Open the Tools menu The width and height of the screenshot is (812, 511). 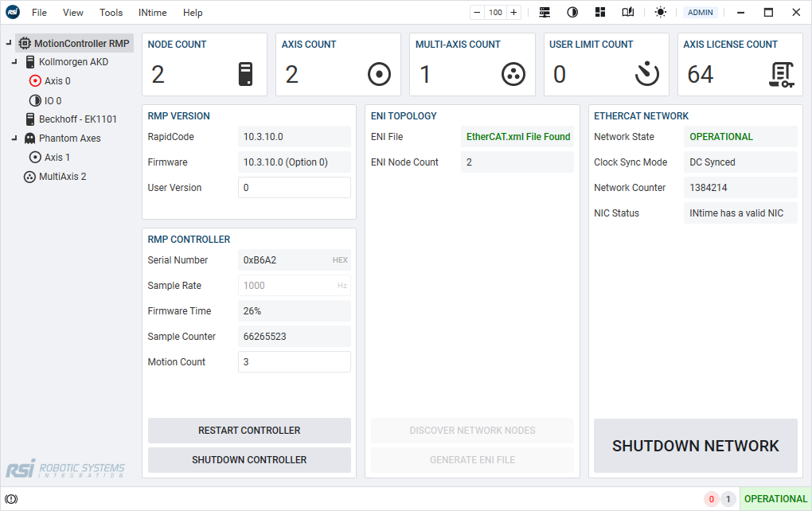[x=111, y=13]
